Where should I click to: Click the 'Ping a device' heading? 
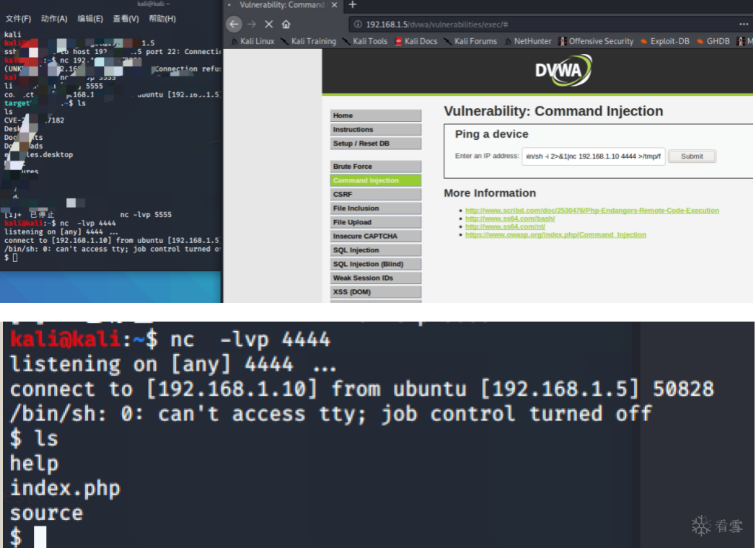tap(491, 134)
